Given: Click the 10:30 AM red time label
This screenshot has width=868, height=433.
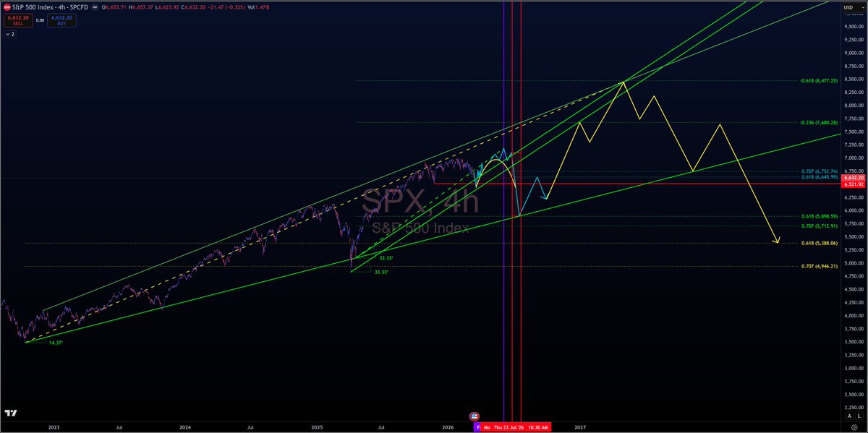Looking at the screenshot, I should point(539,426).
